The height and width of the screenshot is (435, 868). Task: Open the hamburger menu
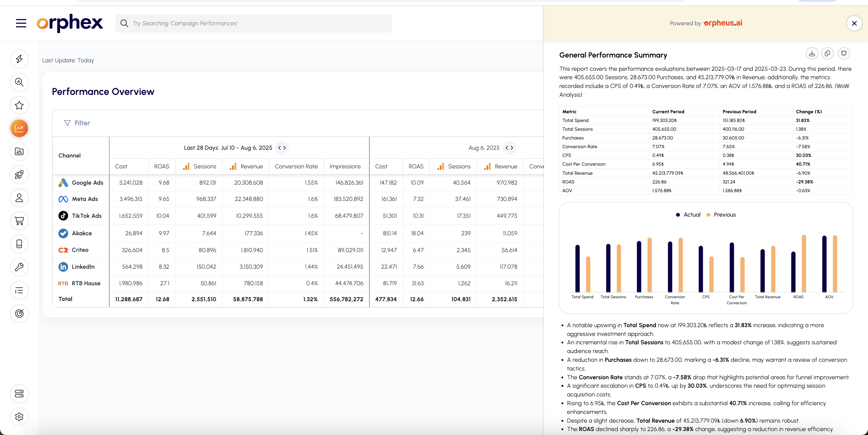coord(21,23)
